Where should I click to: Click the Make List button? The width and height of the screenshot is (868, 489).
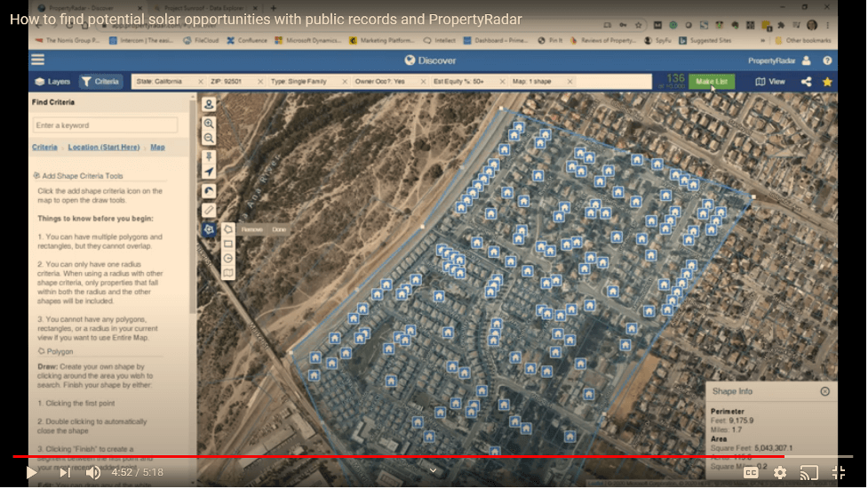coord(712,82)
